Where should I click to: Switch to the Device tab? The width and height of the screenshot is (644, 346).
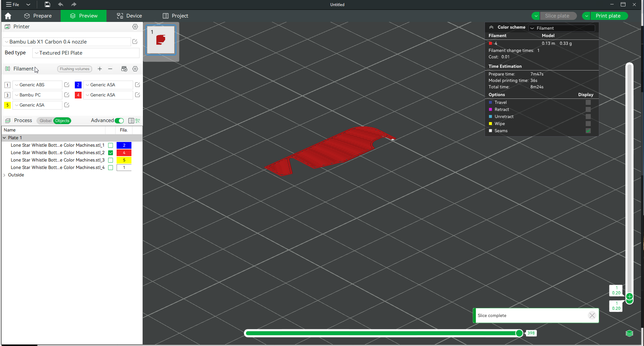tap(129, 16)
